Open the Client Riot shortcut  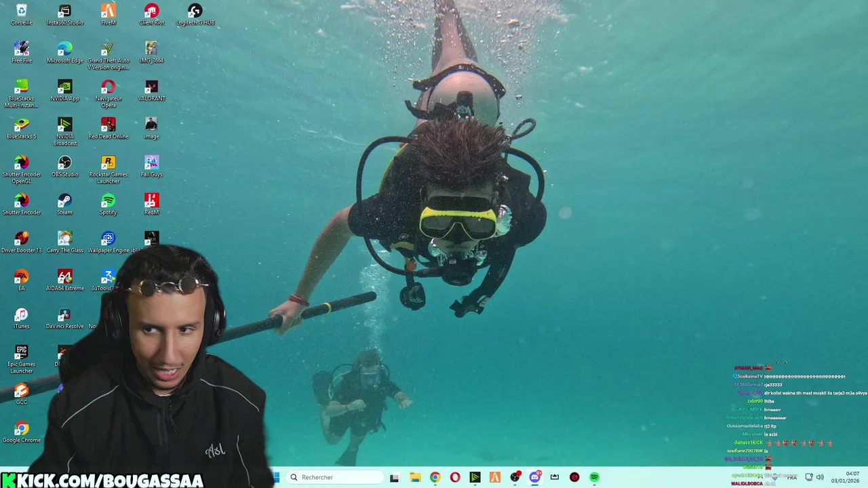151,15
